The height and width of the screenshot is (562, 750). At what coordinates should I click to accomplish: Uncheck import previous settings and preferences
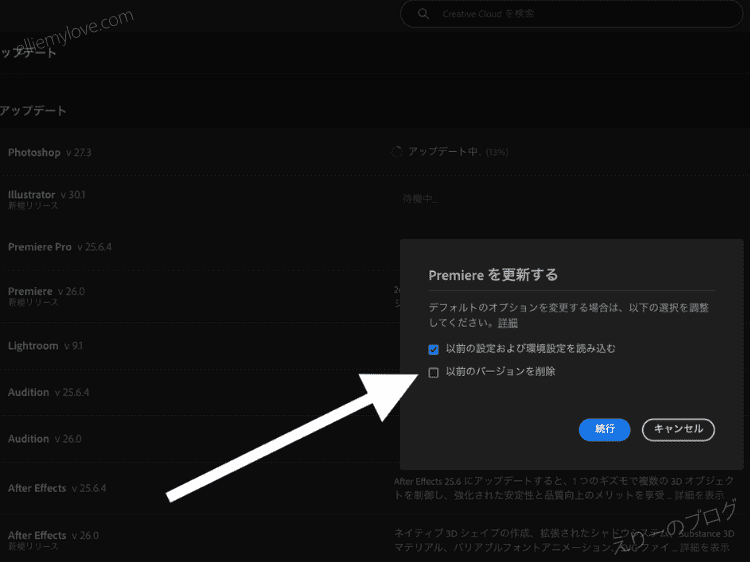[433, 349]
